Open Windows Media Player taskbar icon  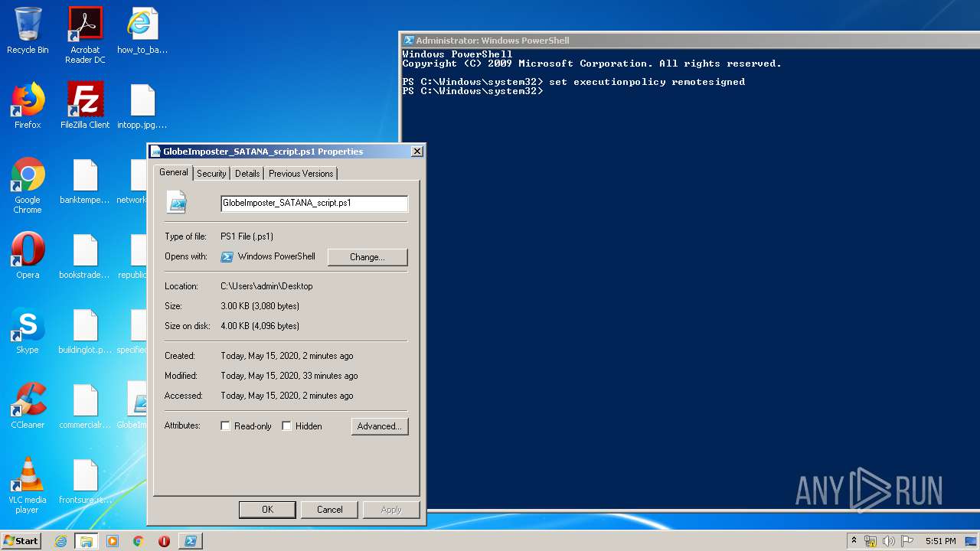pyautogui.click(x=113, y=541)
